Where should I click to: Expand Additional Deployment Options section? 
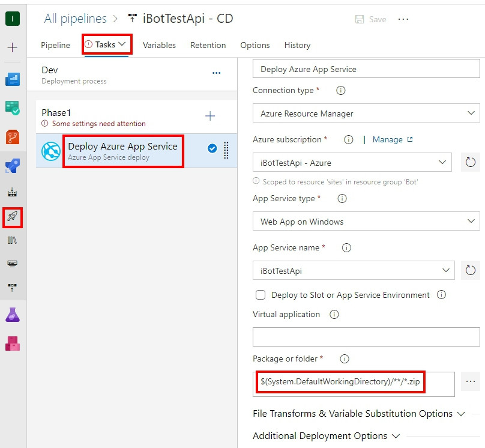pyautogui.click(x=326, y=436)
